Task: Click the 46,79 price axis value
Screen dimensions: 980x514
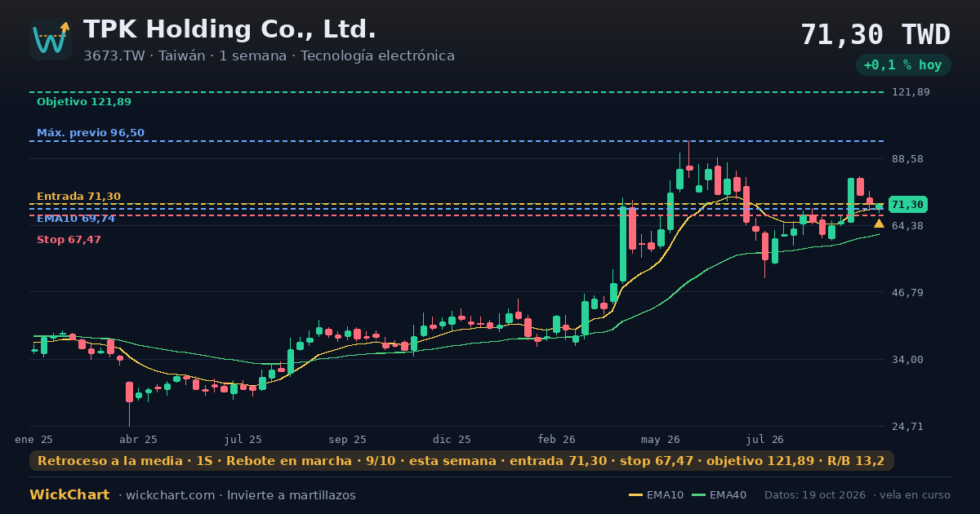Action: (x=908, y=292)
